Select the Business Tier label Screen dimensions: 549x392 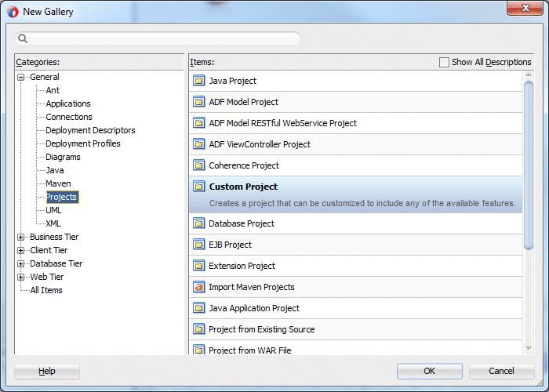(x=54, y=237)
